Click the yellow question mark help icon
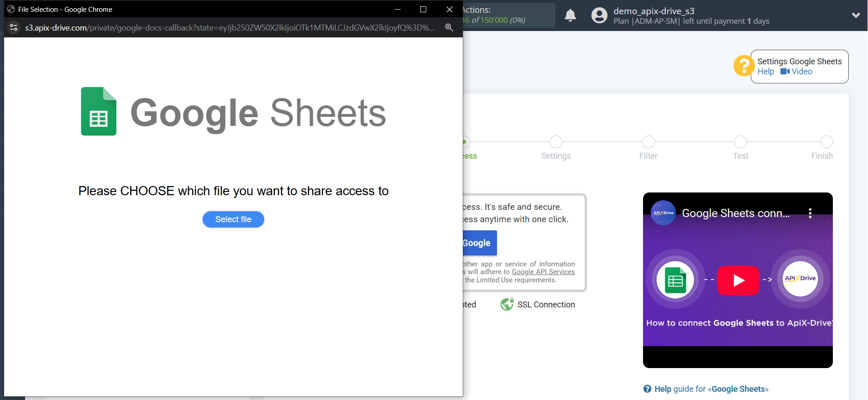The image size is (868, 400). click(x=744, y=66)
